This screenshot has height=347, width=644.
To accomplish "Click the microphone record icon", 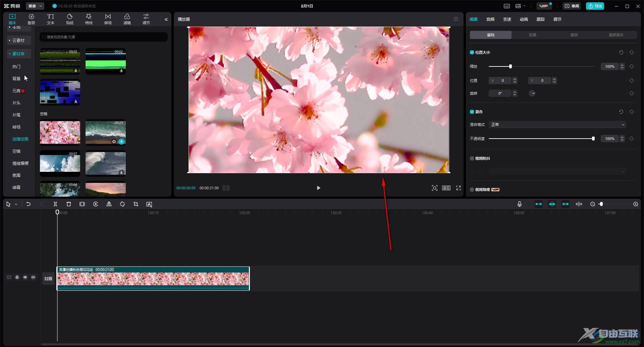I will click(x=520, y=204).
